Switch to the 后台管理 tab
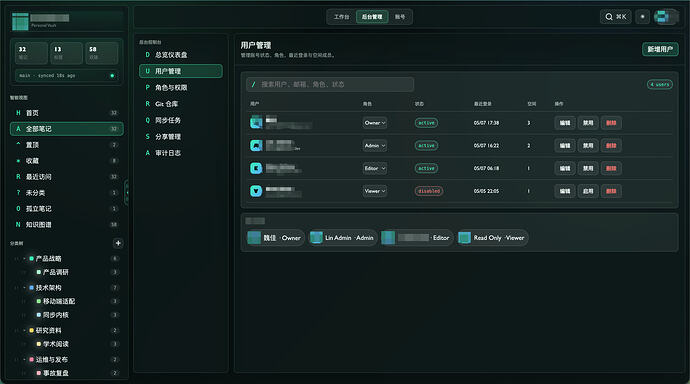 point(372,17)
